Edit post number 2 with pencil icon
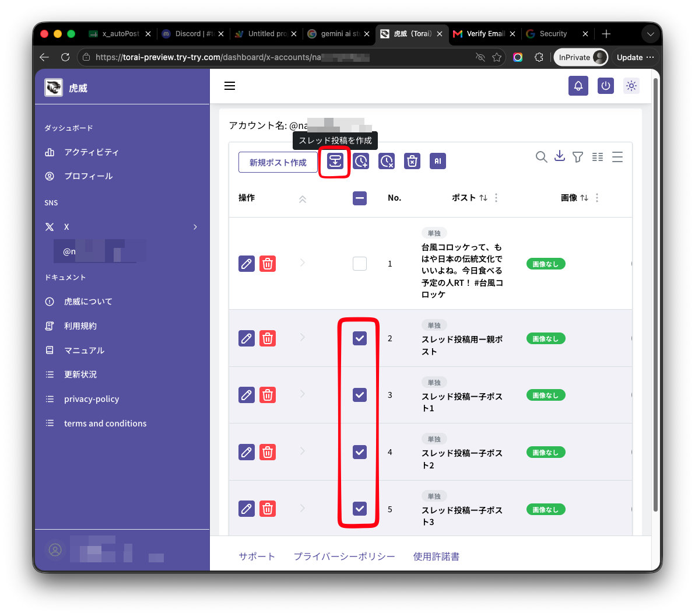The width and height of the screenshot is (695, 616). pyautogui.click(x=247, y=338)
